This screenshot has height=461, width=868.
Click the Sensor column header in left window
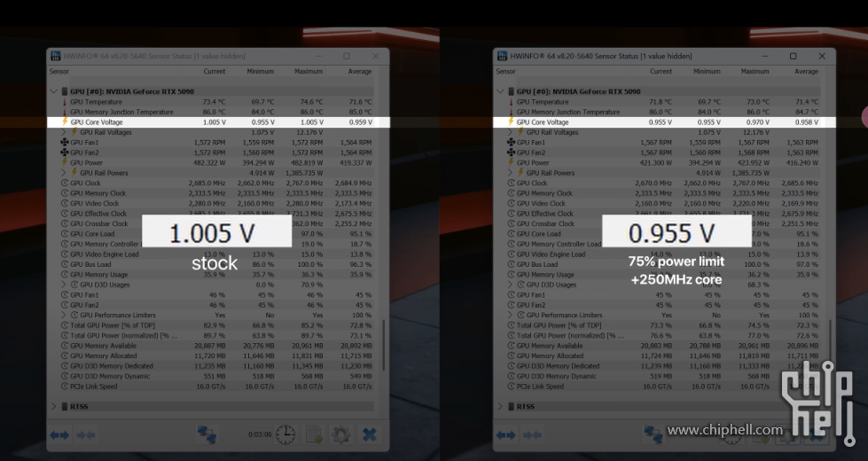click(x=59, y=72)
